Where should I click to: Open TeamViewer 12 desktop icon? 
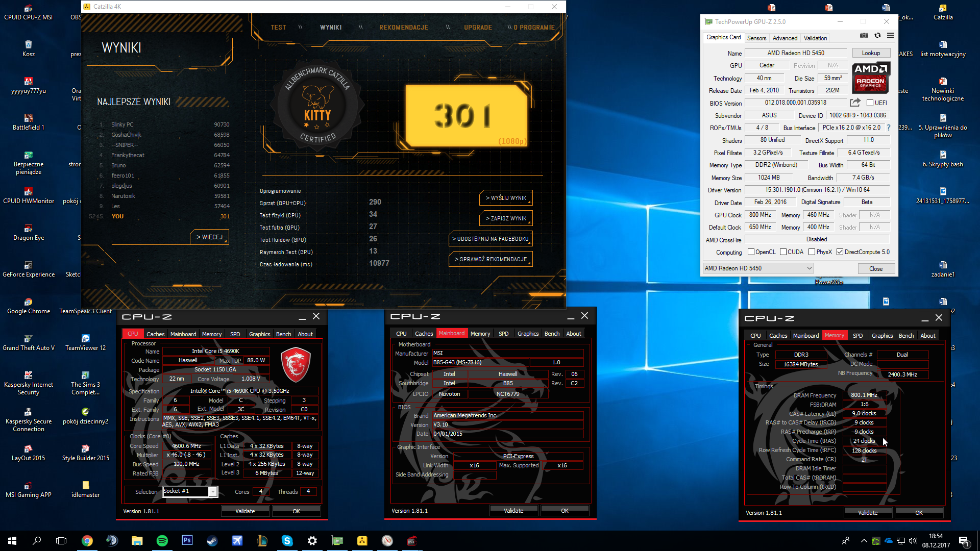click(x=86, y=343)
